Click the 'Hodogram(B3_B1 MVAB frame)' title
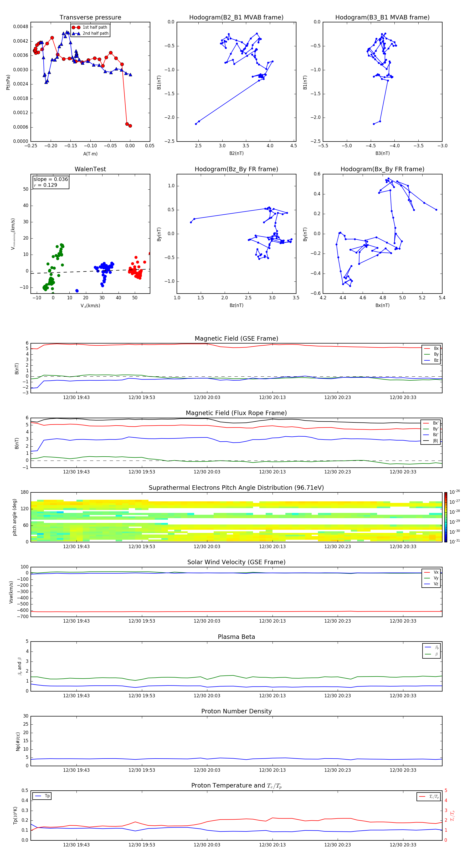The width and height of the screenshot is (473, 868). click(x=382, y=17)
